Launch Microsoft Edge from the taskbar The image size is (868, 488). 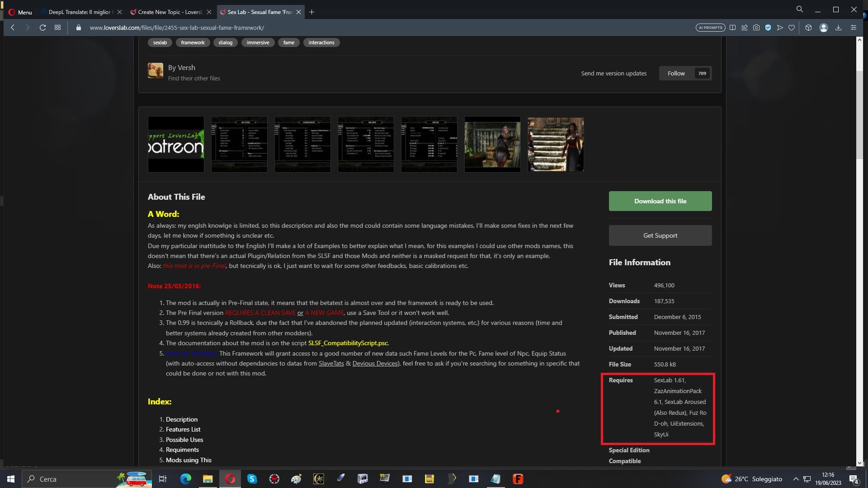coord(185,479)
